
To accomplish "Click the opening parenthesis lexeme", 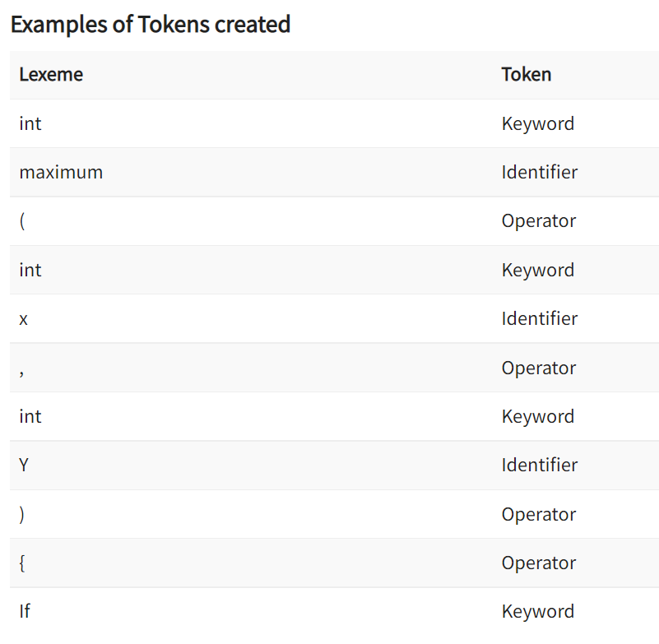I will click(x=22, y=221).
